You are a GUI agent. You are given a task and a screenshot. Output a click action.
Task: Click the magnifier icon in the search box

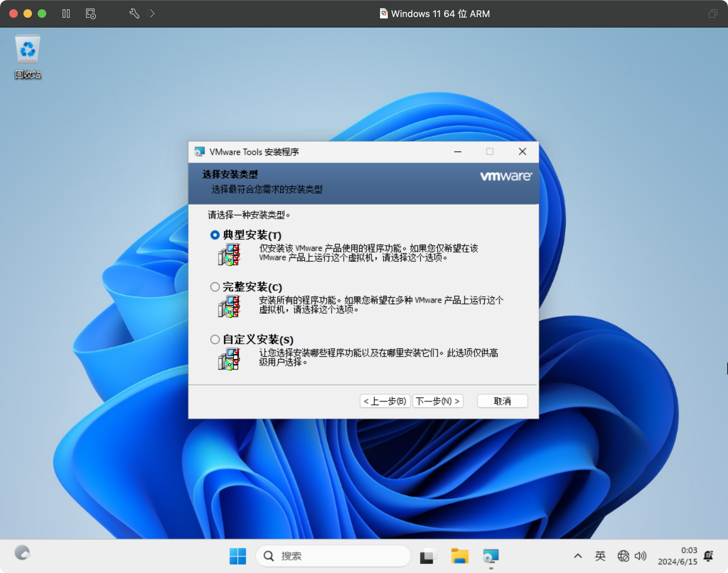click(269, 556)
